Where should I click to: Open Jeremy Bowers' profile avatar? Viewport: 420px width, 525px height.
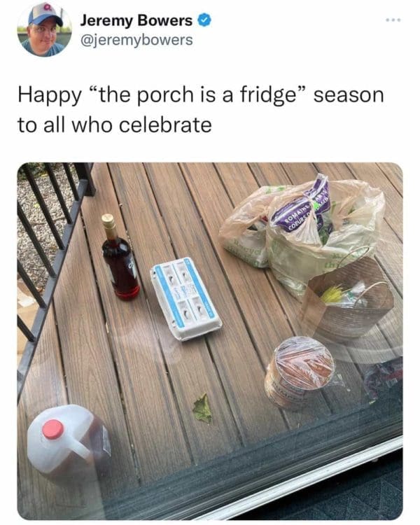click(44, 29)
